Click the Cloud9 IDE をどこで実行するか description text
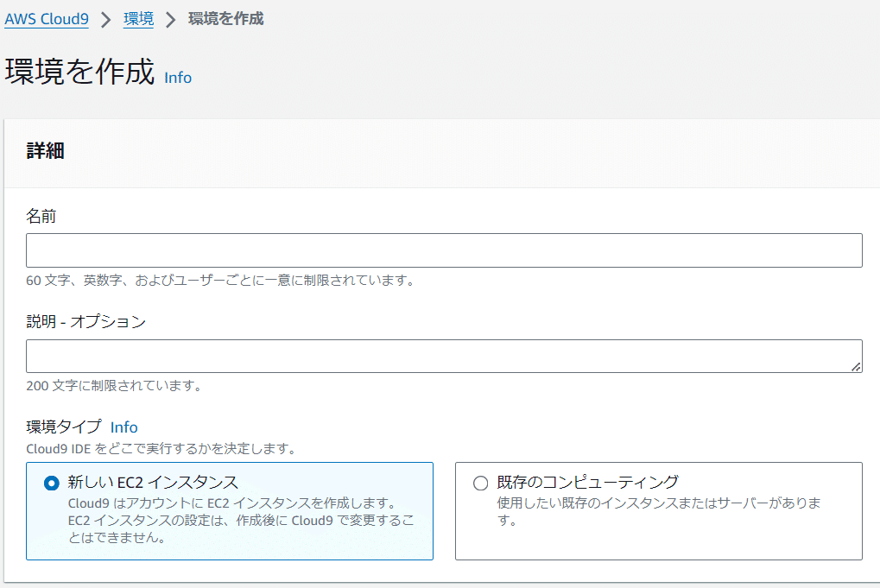The image size is (880, 588). point(161,449)
